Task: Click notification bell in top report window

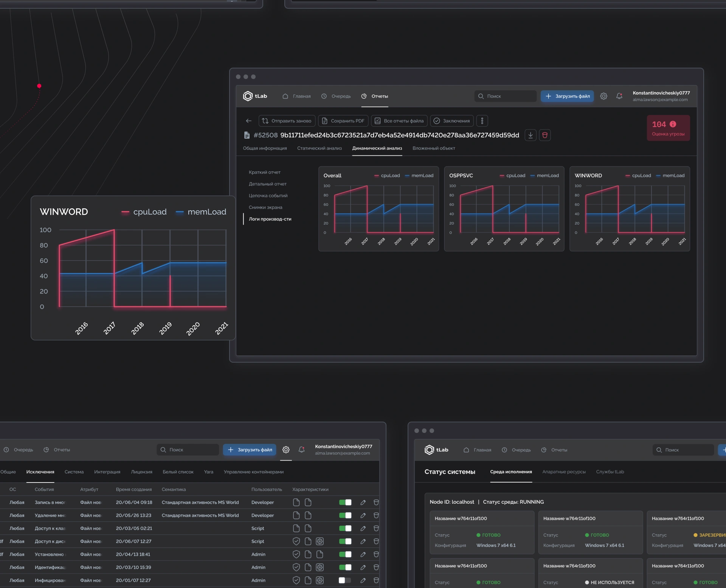Action: 619,96
